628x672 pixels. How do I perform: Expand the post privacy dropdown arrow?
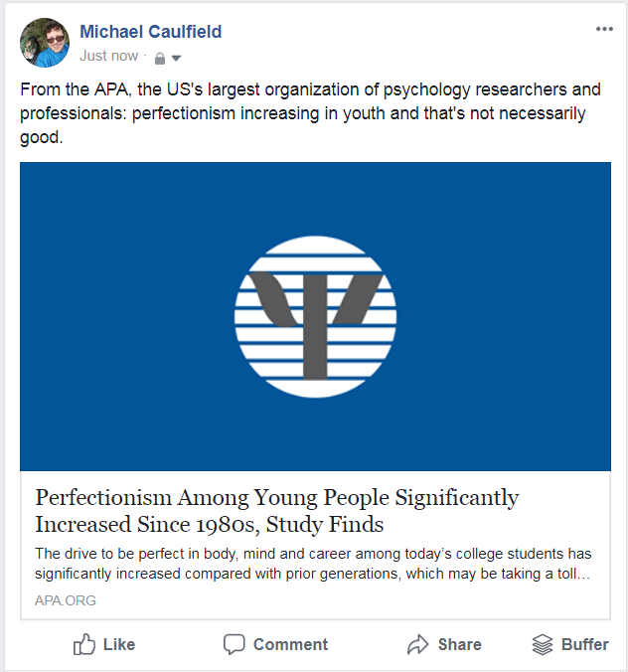(x=176, y=58)
